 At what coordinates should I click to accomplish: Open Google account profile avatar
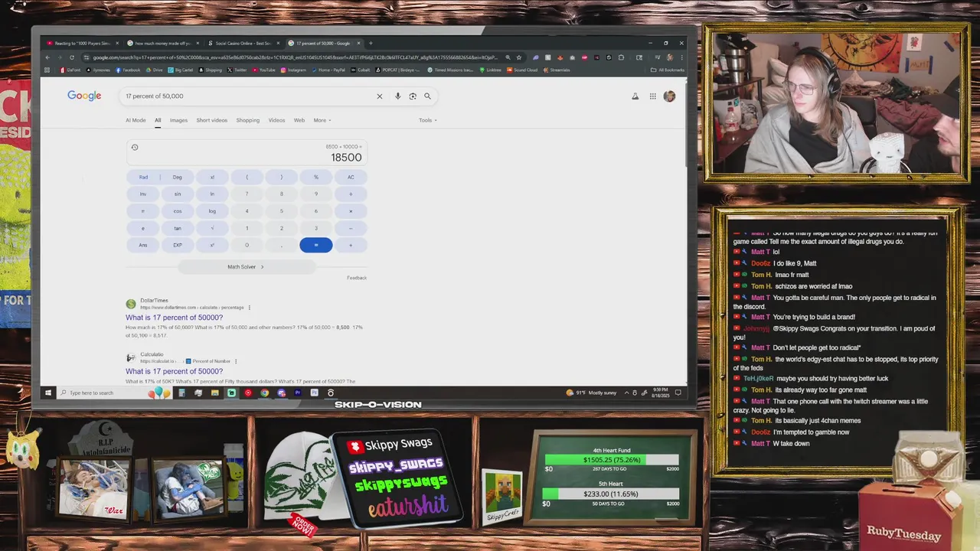point(669,96)
